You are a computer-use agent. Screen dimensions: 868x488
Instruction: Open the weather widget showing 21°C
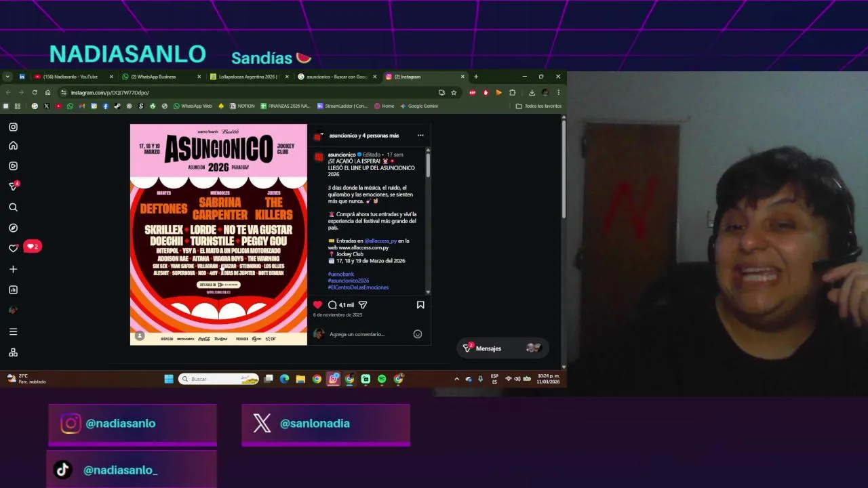26,379
